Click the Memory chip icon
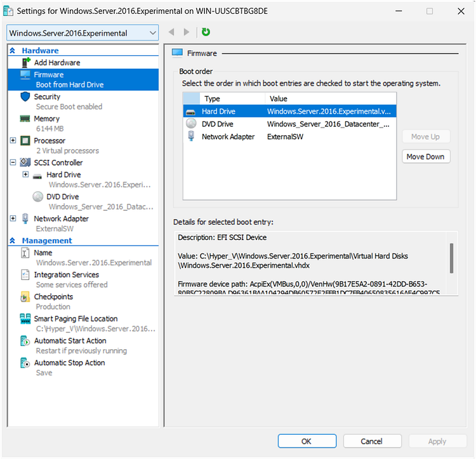 coord(25,119)
